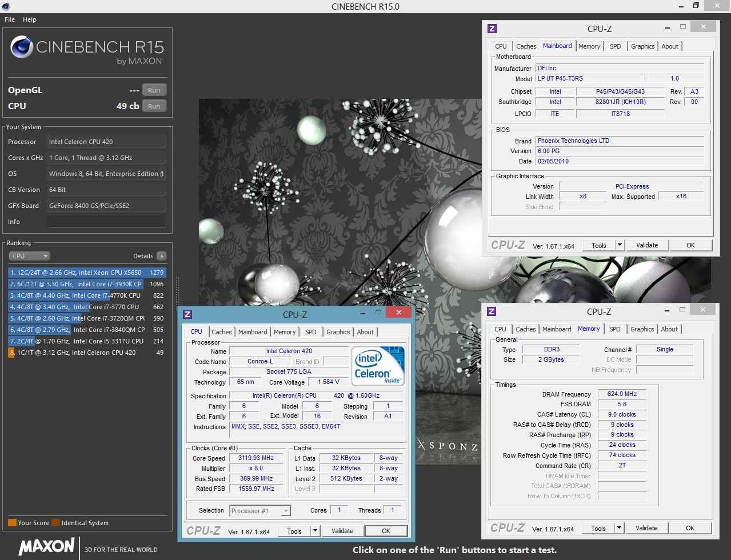Run the CPU benchmark
The image size is (731, 560).
coord(154,106)
